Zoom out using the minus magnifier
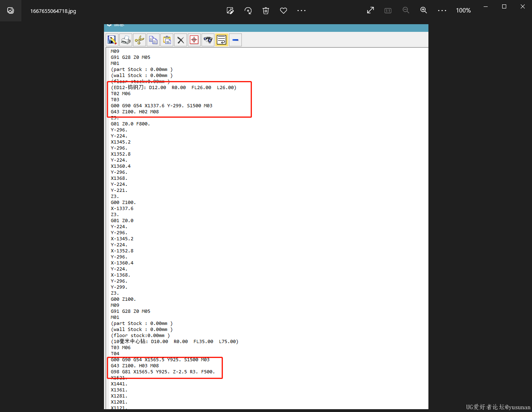This screenshot has height=412, width=532. tap(406, 10)
